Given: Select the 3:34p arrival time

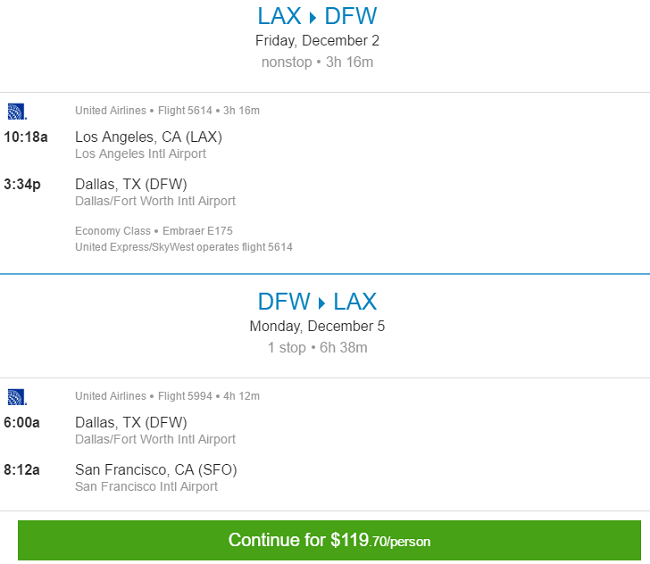Looking at the screenshot, I should [x=22, y=183].
